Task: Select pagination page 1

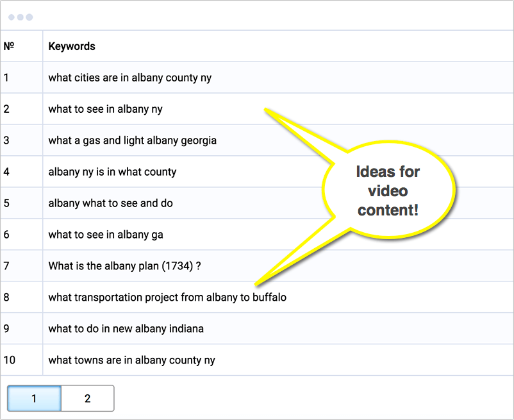Action: [34, 398]
